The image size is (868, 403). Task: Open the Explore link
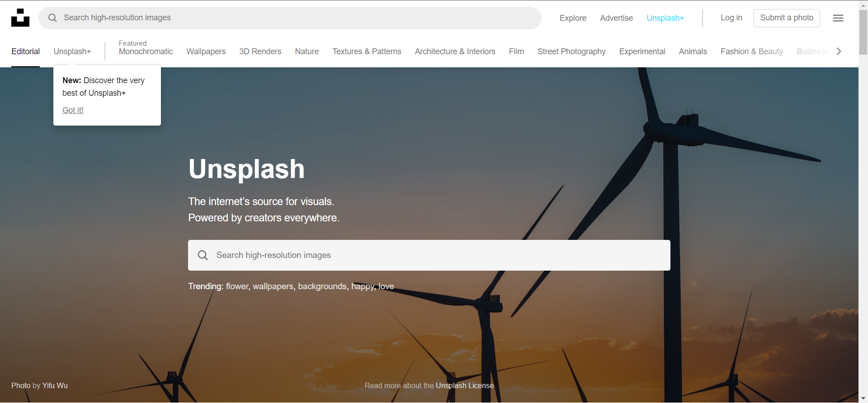point(573,18)
